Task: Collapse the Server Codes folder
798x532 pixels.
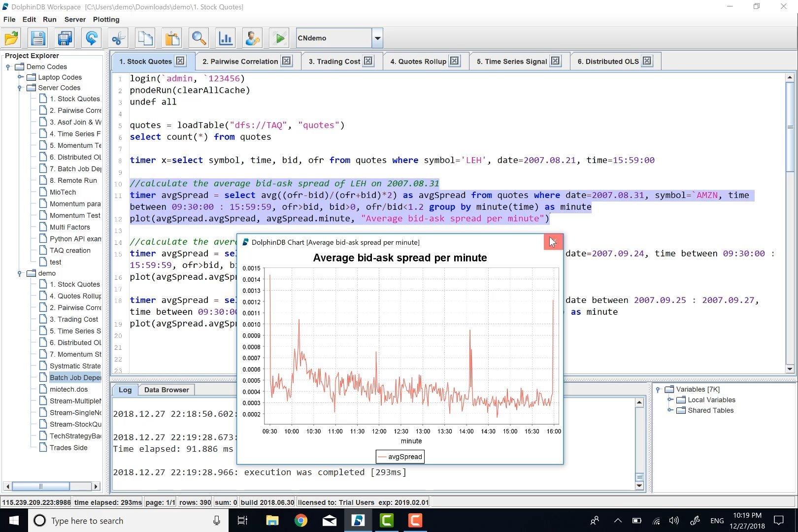Action: tap(20, 88)
